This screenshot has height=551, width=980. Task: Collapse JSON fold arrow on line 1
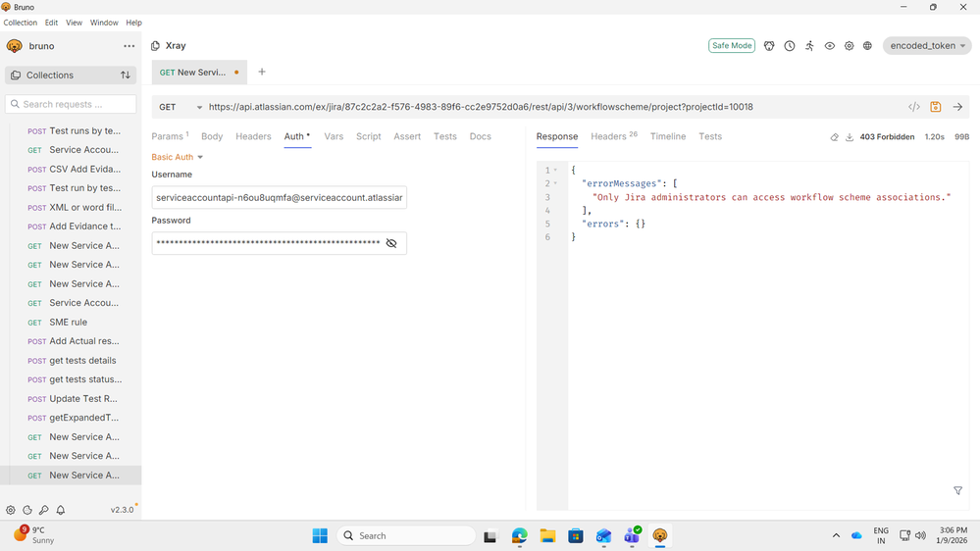click(555, 170)
